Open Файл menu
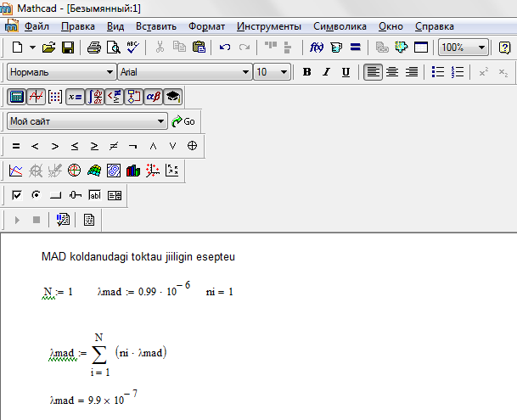The image size is (517, 420). click(x=37, y=26)
